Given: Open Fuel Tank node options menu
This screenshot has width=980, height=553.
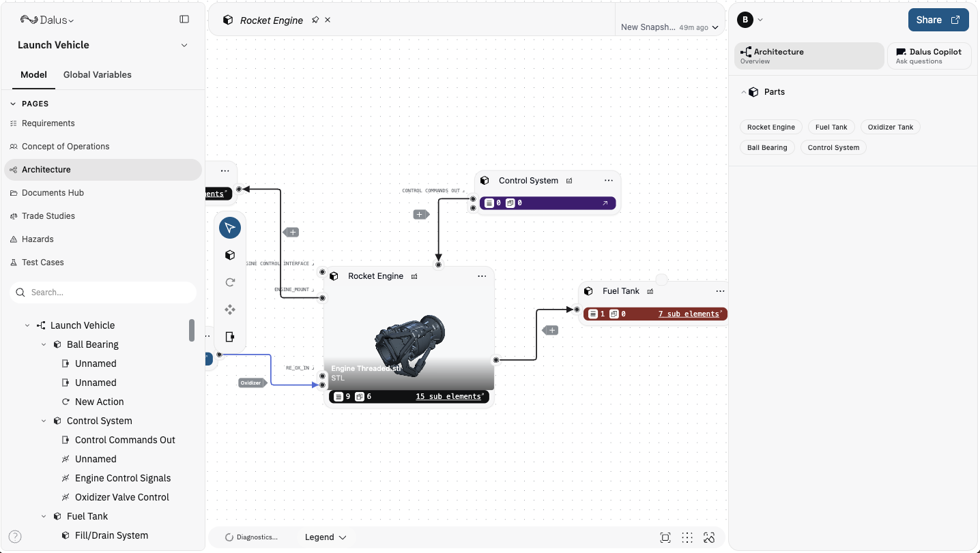Looking at the screenshot, I should pyautogui.click(x=720, y=291).
